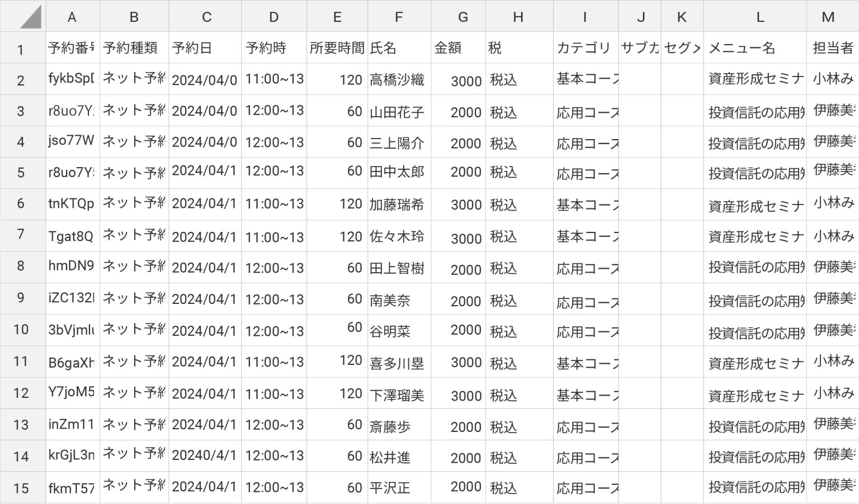859x504 pixels.
Task: Select row 1 header
Action: pyautogui.click(x=21, y=49)
